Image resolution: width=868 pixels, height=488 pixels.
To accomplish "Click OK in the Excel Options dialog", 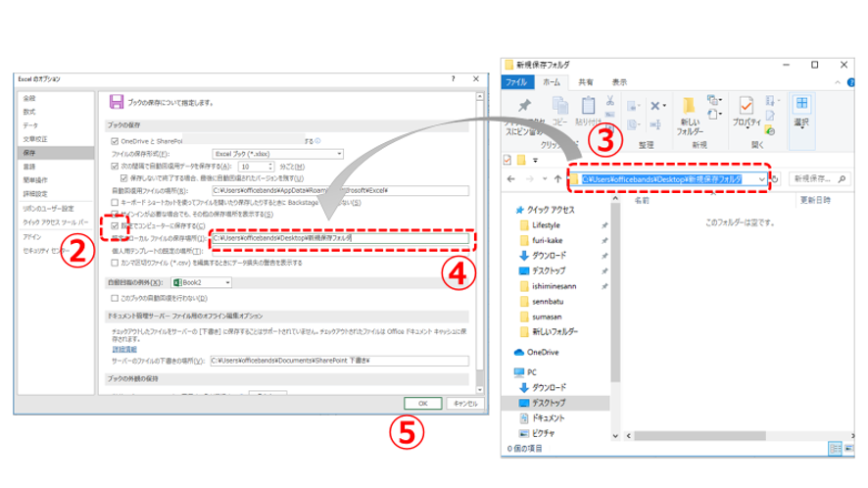I will coord(423,404).
